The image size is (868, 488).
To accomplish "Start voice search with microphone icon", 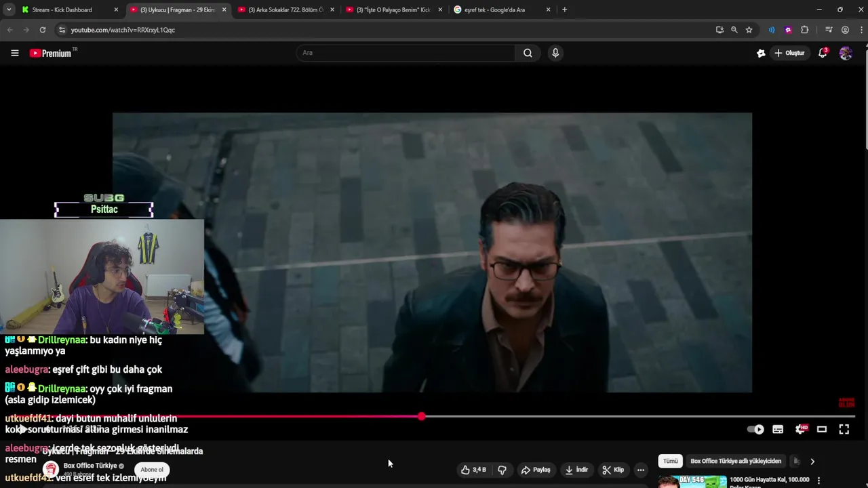I will (x=555, y=53).
